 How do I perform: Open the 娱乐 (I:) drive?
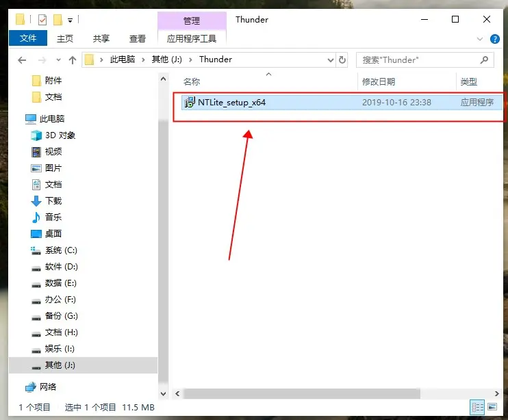tap(53, 349)
